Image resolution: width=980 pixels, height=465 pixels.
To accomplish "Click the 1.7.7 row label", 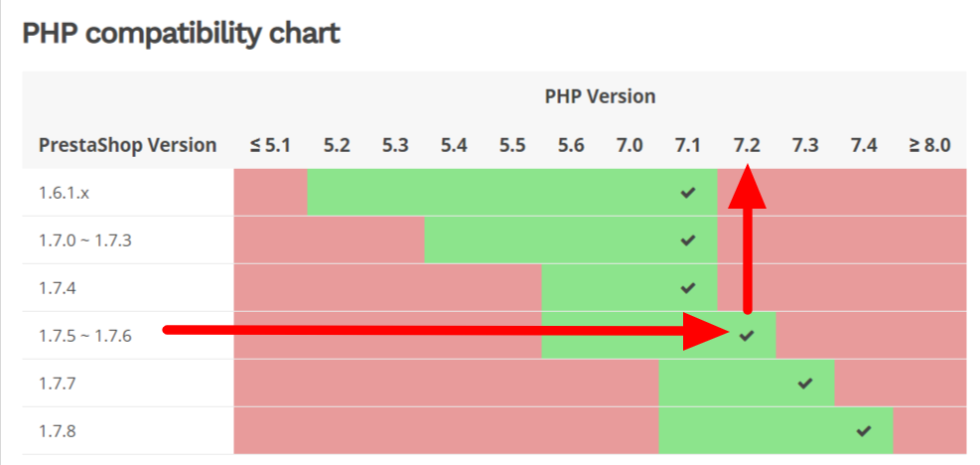I will tap(58, 384).
